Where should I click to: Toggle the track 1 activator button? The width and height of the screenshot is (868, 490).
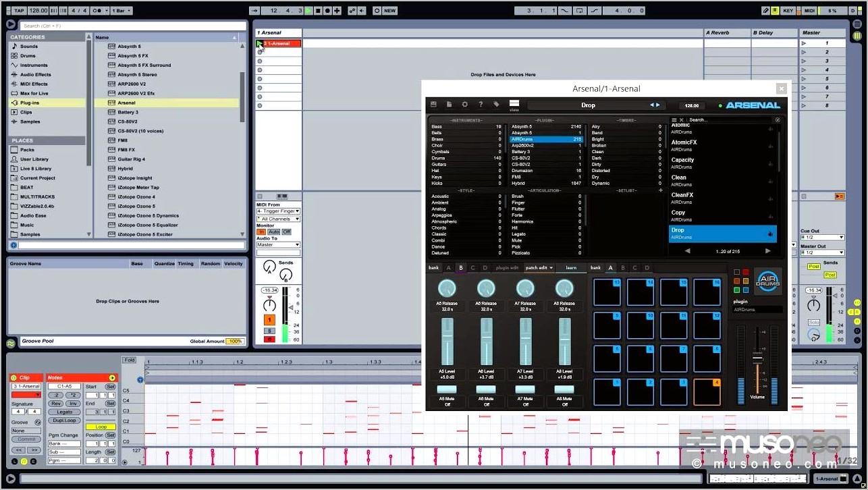click(269, 320)
